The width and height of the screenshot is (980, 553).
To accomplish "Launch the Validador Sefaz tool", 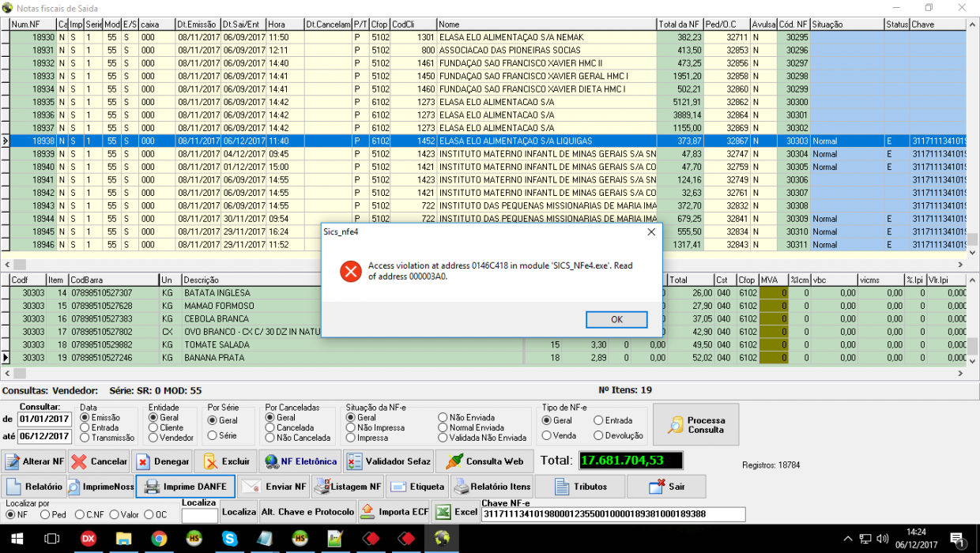I will click(x=389, y=461).
